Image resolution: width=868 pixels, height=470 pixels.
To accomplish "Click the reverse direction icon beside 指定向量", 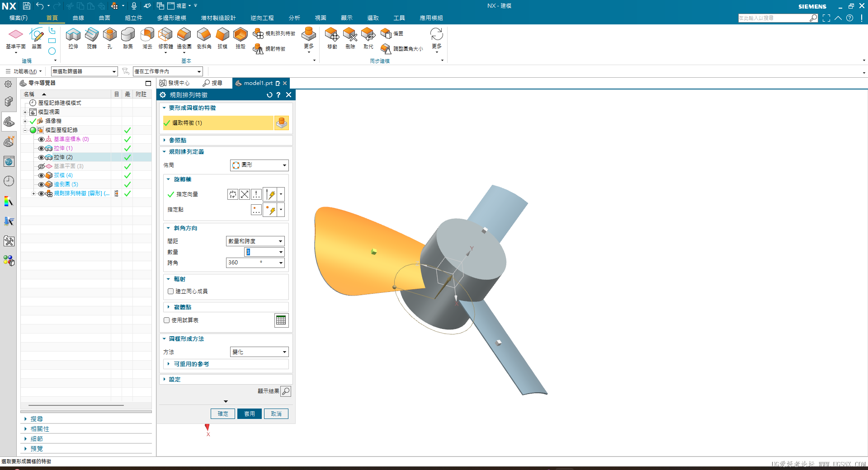I will click(245, 194).
